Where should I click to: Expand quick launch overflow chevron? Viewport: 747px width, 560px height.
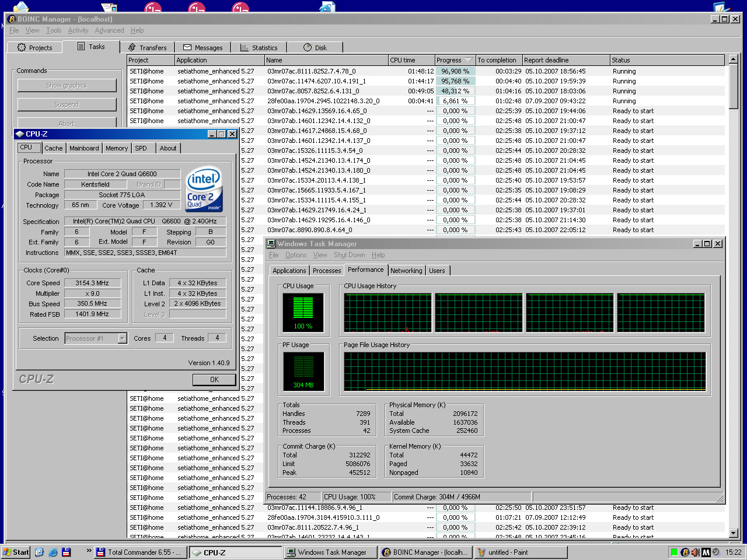point(89,551)
